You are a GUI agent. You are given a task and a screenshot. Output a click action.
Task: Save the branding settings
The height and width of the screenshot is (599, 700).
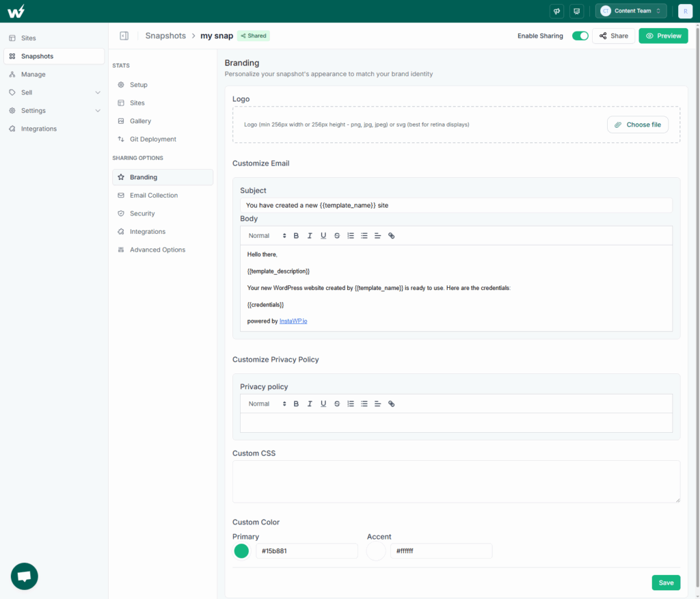click(x=666, y=583)
